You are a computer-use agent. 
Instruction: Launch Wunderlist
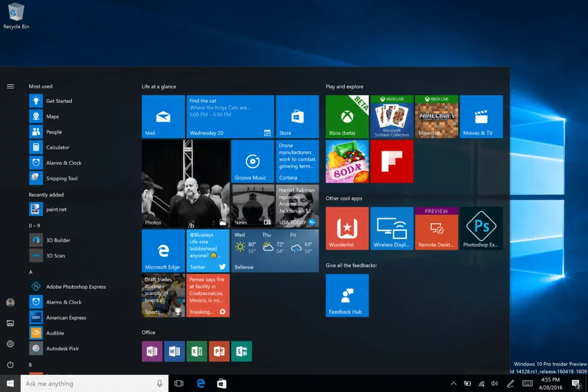click(347, 228)
